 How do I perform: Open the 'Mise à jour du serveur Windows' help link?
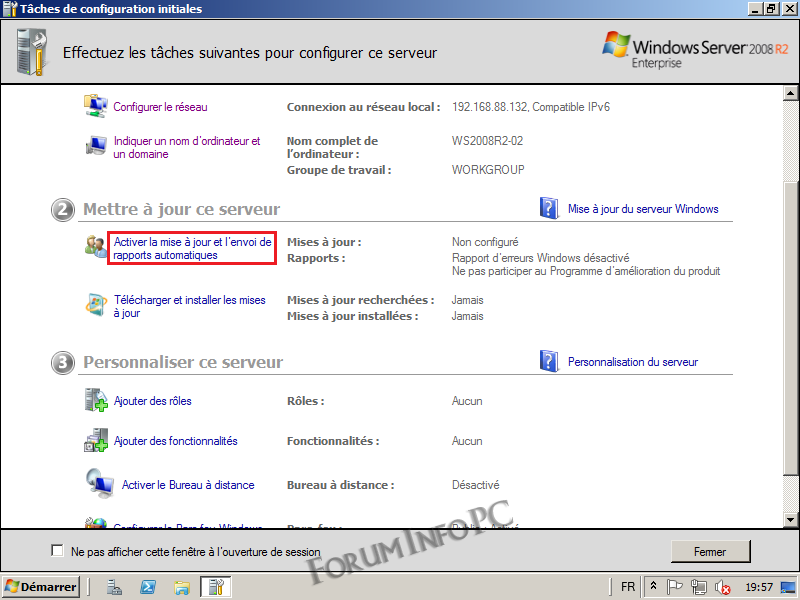click(643, 209)
